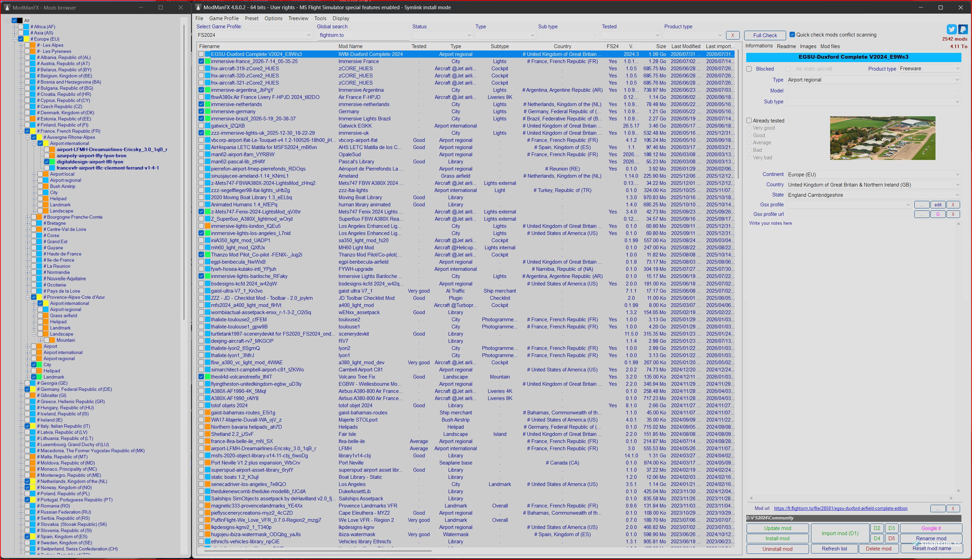The image size is (972, 560).
Task: Open the Airport regional Type dropdown
Action: point(873,79)
